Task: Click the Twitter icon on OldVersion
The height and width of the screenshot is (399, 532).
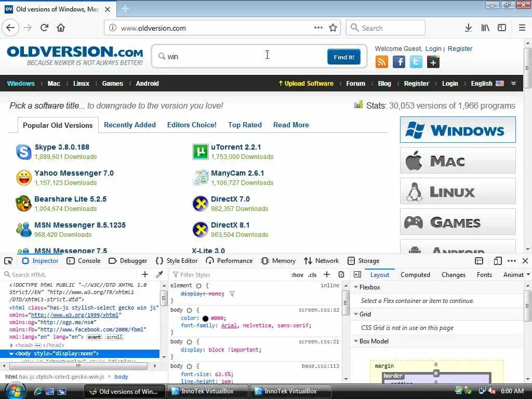Action: click(x=416, y=62)
